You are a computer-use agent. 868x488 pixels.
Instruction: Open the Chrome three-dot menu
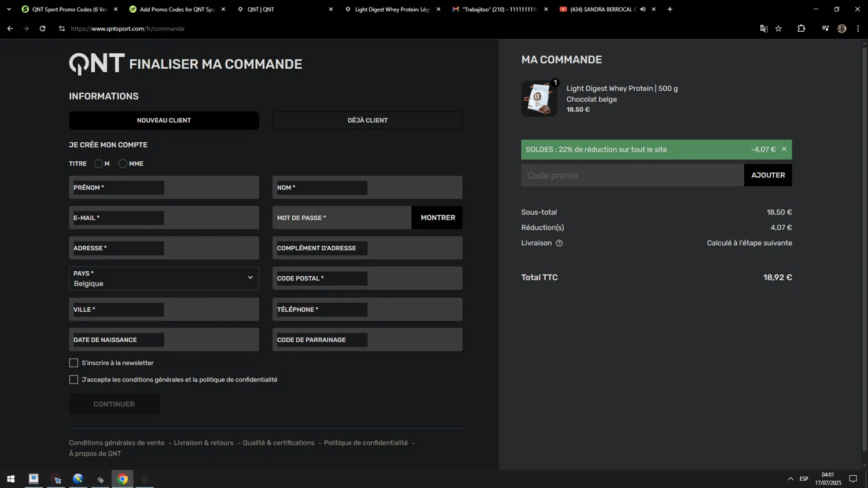tap(858, 28)
